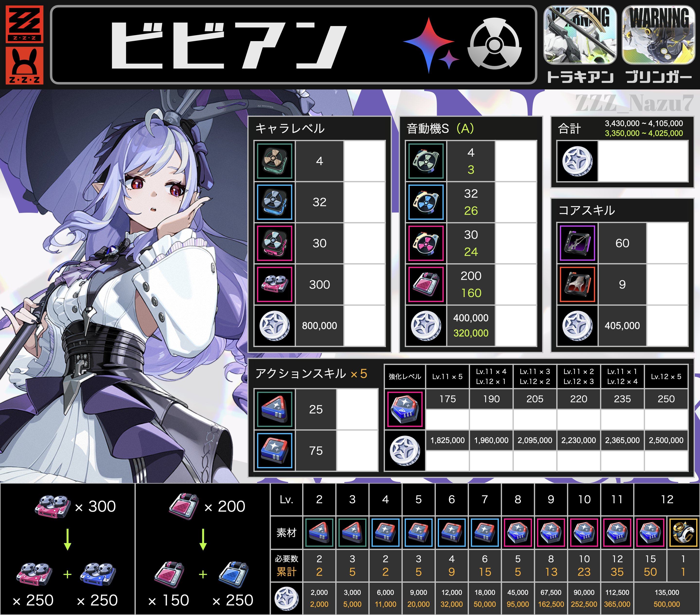
Task: Click the Denny coin beside 400,000
Action: coord(426,325)
